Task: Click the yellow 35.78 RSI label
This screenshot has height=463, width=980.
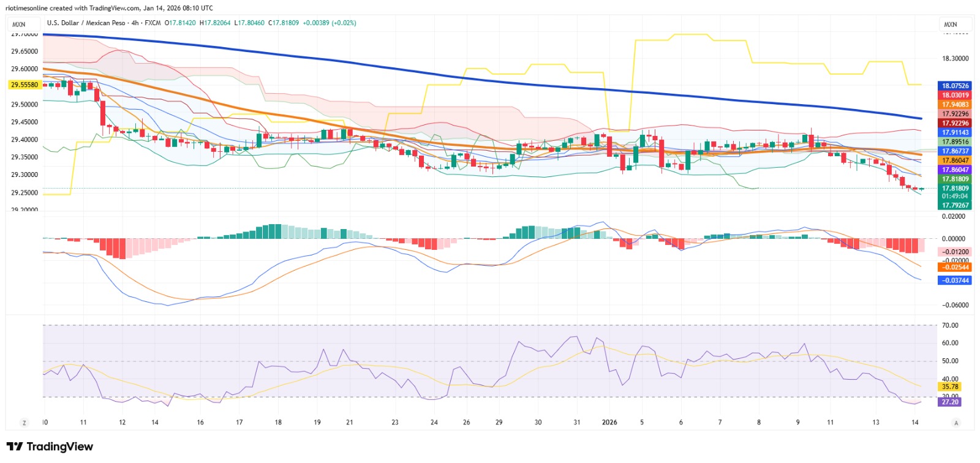Action: point(949,386)
